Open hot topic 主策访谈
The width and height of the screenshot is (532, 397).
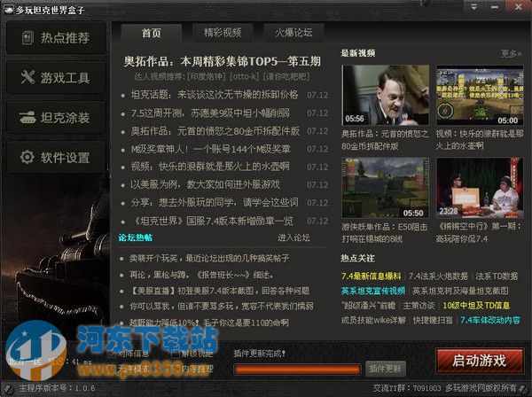[x=419, y=306]
